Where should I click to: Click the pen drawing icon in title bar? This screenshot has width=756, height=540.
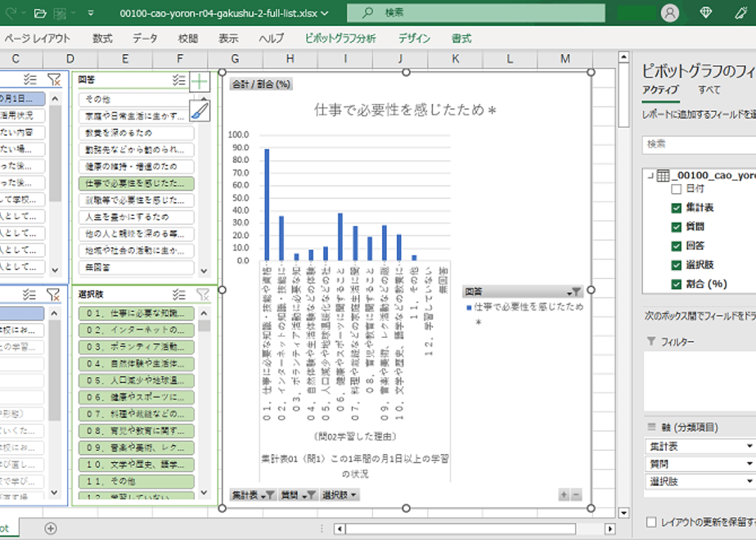tap(741, 13)
